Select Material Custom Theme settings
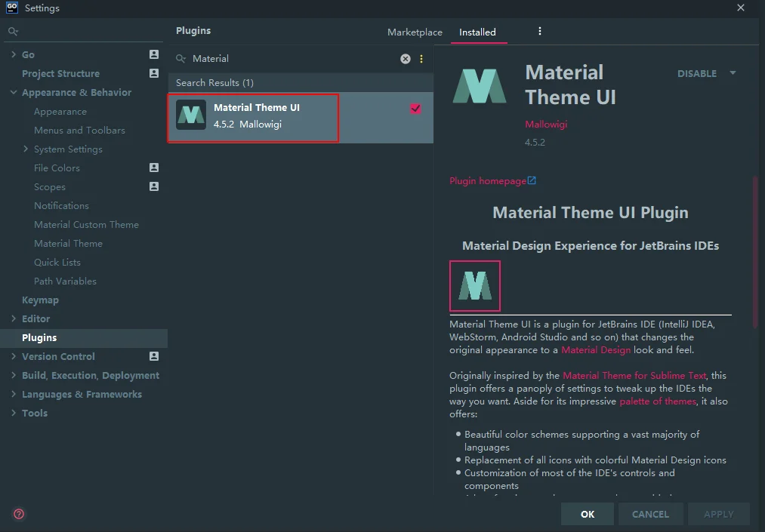Screen dimensions: 765x532 pos(86,224)
